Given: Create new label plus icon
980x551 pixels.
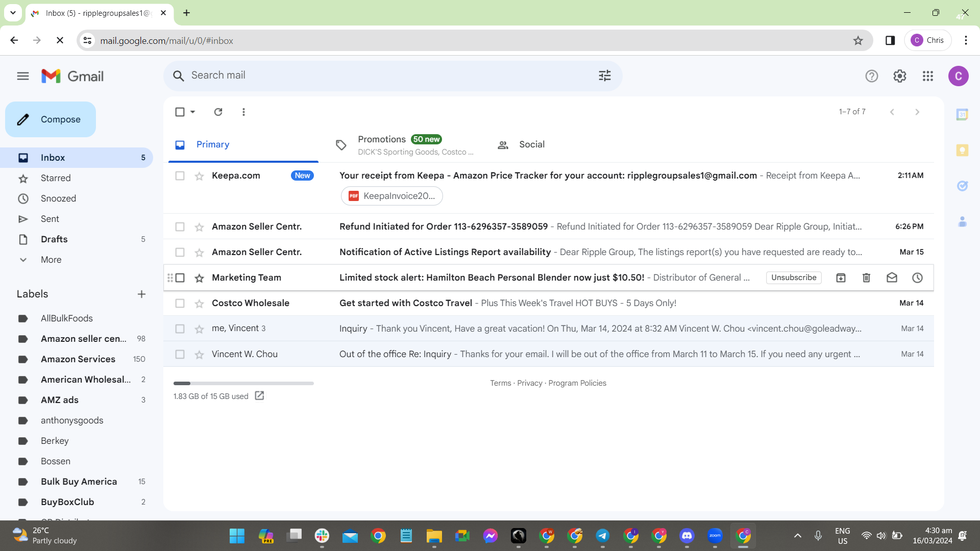Looking at the screenshot, I should pos(141,294).
